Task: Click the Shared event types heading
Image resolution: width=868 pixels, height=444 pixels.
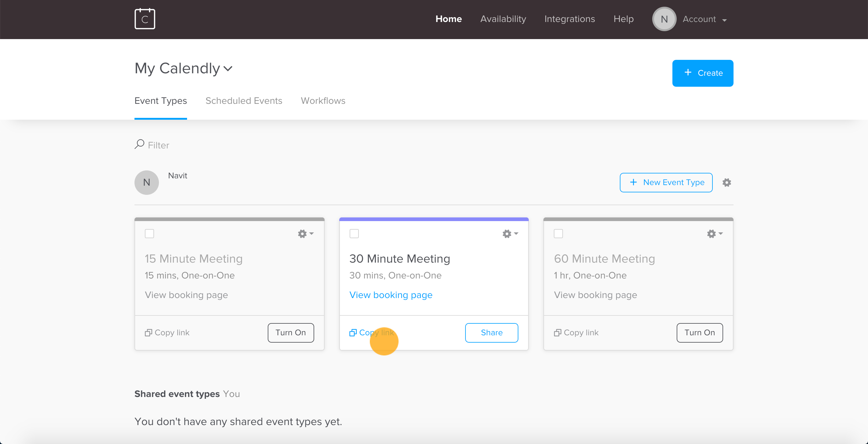Action: (x=177, y=394)
